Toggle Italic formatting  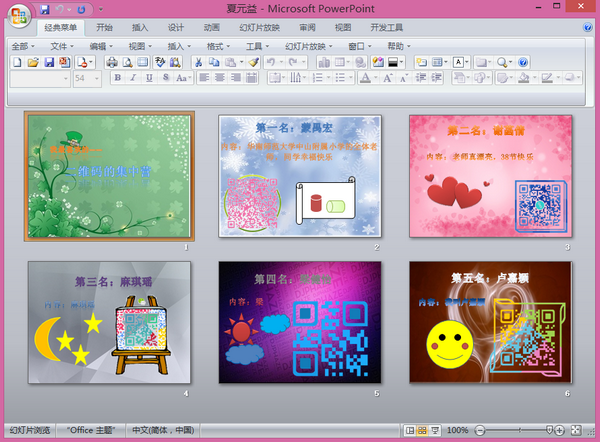point(133,78)
